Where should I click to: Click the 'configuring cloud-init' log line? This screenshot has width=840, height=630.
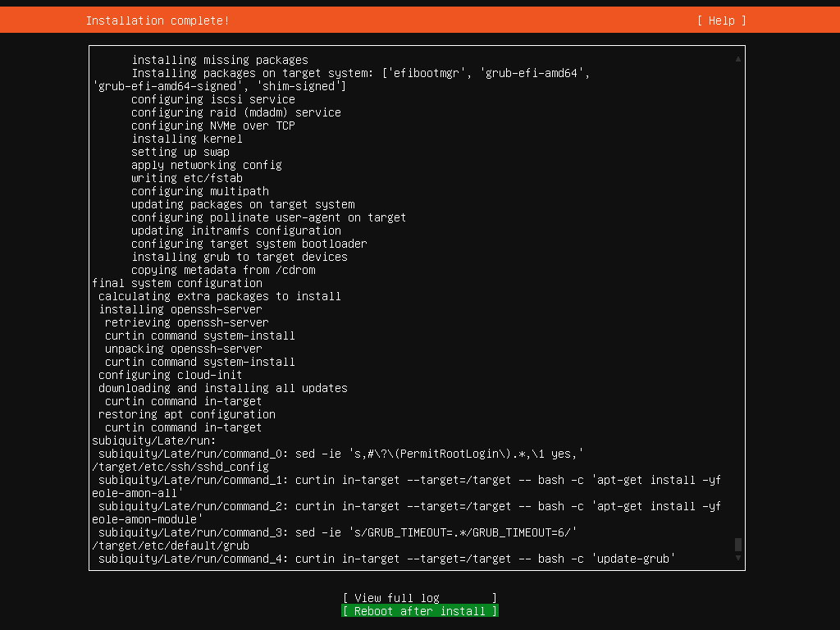(171, 375)
